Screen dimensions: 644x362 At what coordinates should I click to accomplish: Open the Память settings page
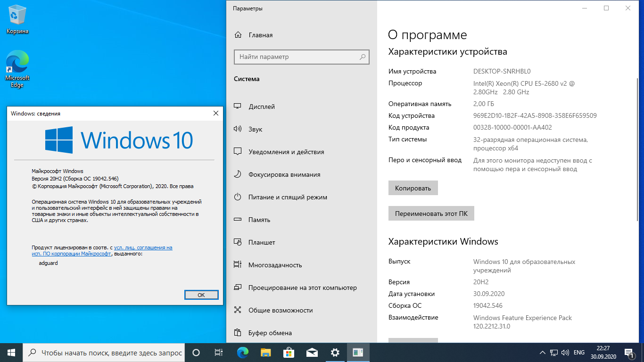(x=302, y=220)
